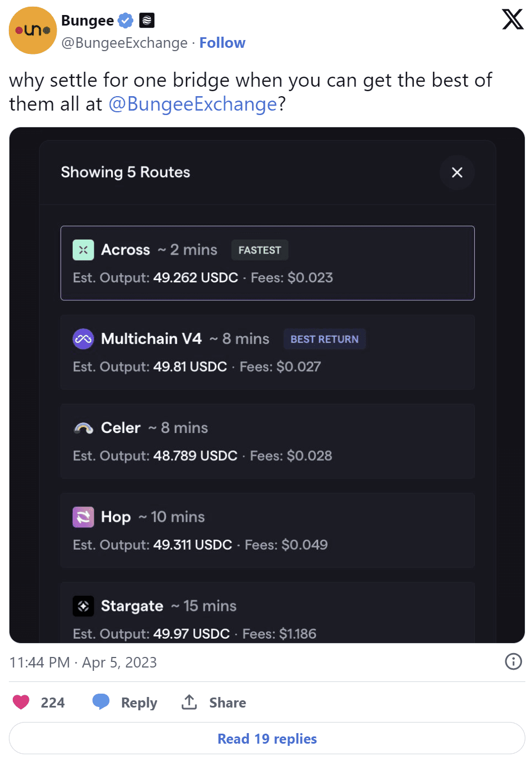Image resolution: width=532 pixels, height=762 pixels.
Task: Click the Hop protocol icon
Action: point(83,517)
